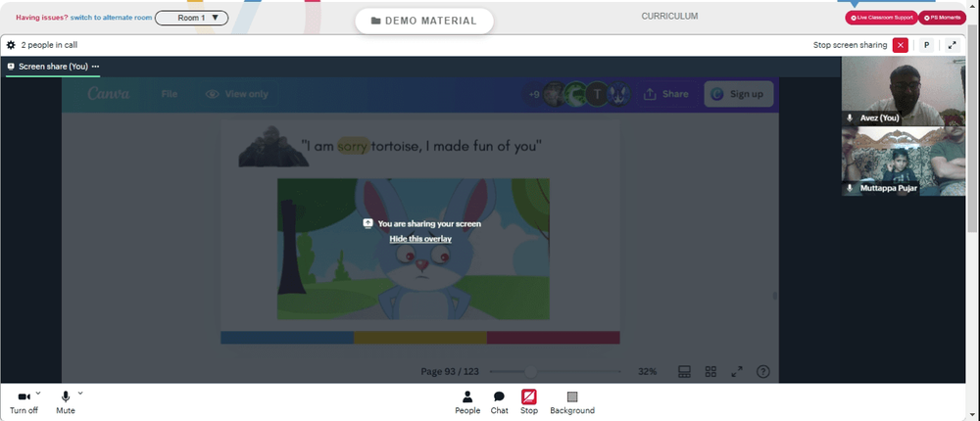Click the T collaborator avatar

coord(597,94)
